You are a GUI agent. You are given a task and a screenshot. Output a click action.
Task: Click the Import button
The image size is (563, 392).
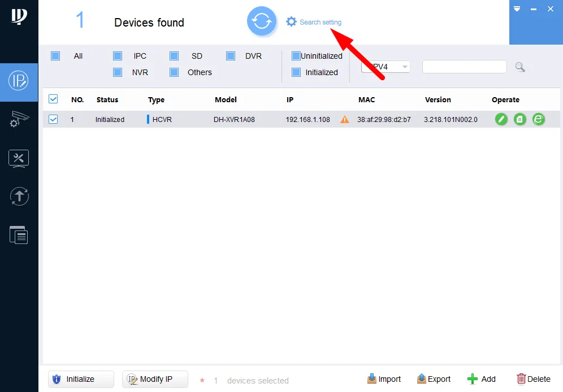[384, 379]
